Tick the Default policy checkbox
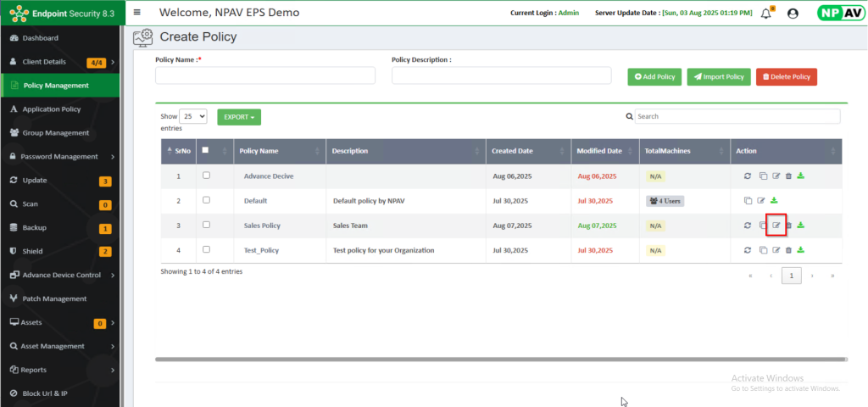 206,200
